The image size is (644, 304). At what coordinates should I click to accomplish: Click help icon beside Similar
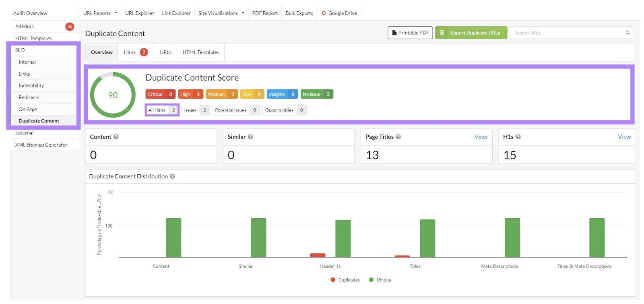(x=250, y=137)
